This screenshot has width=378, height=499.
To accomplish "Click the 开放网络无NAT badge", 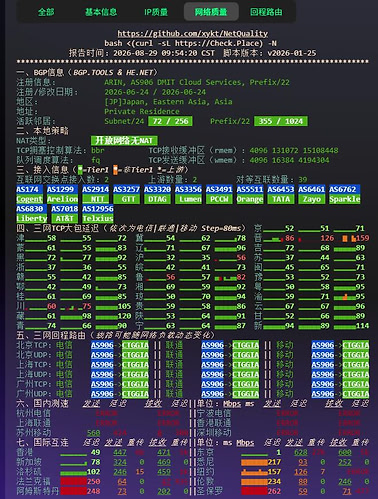I will pos(124,140).
